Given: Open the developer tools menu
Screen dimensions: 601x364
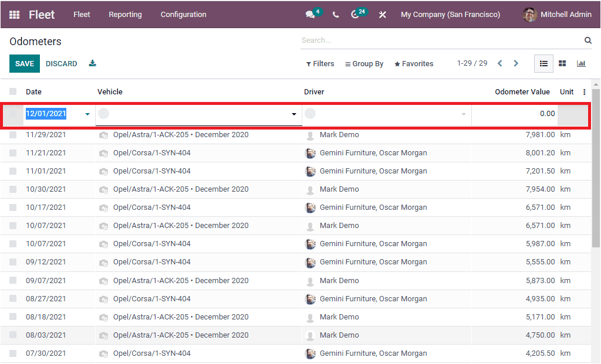Looking at the screenshot, I should pos(382,15).
